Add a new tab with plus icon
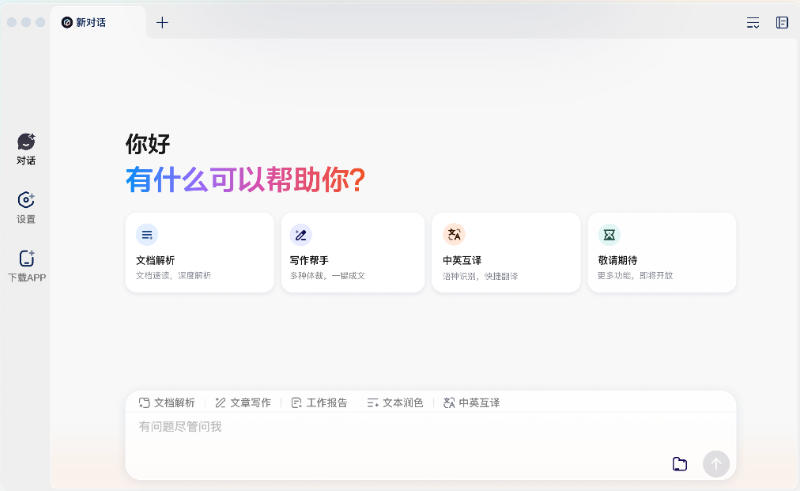The image size is (800, 491). 162,22
